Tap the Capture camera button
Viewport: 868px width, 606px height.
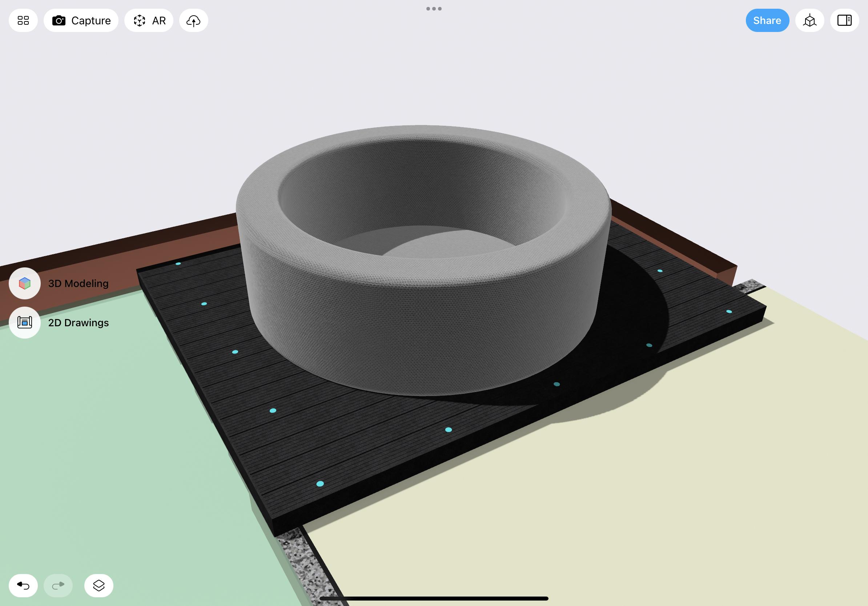pos(81,20)
